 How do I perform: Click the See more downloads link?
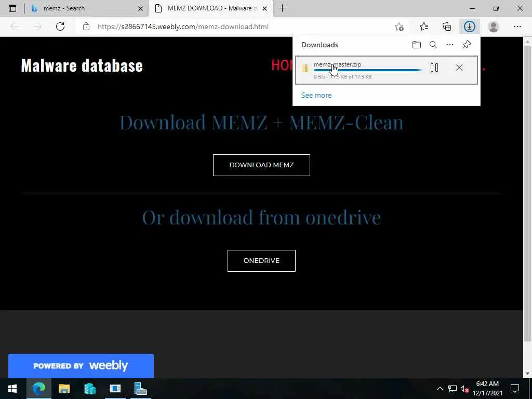[x=316, y=96]
